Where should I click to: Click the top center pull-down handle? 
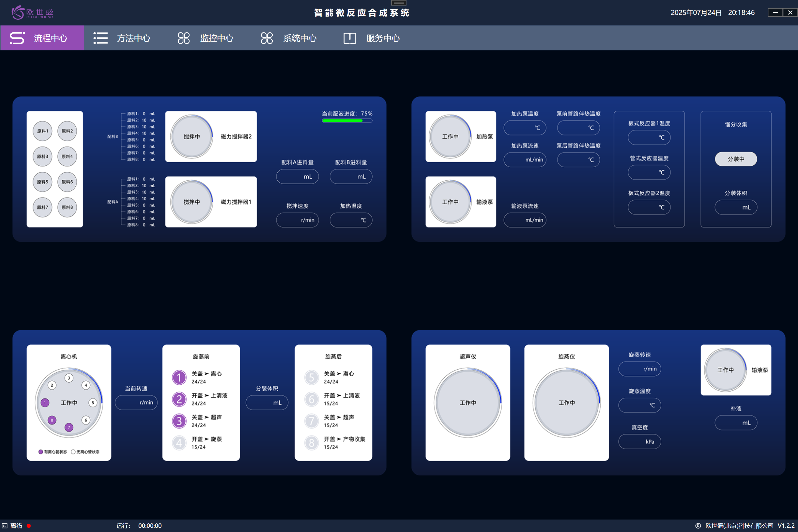coord(399,3)
